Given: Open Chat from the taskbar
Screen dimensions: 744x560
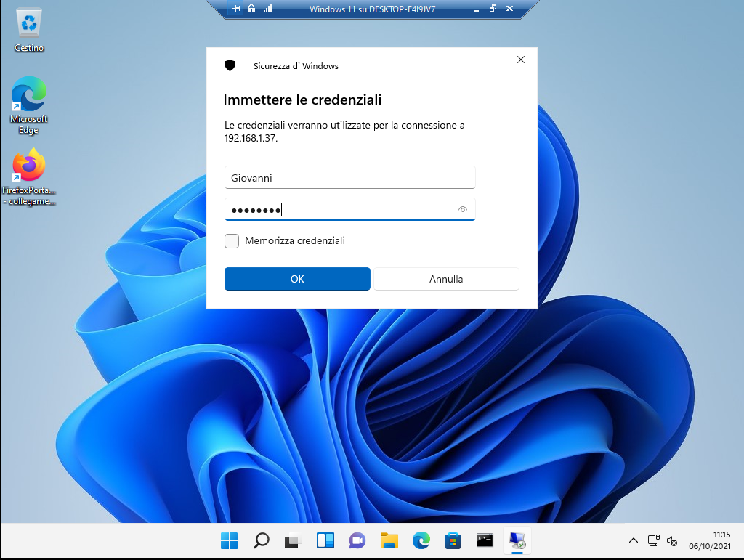Looking at the screenshot, I should tap(357, 540).
